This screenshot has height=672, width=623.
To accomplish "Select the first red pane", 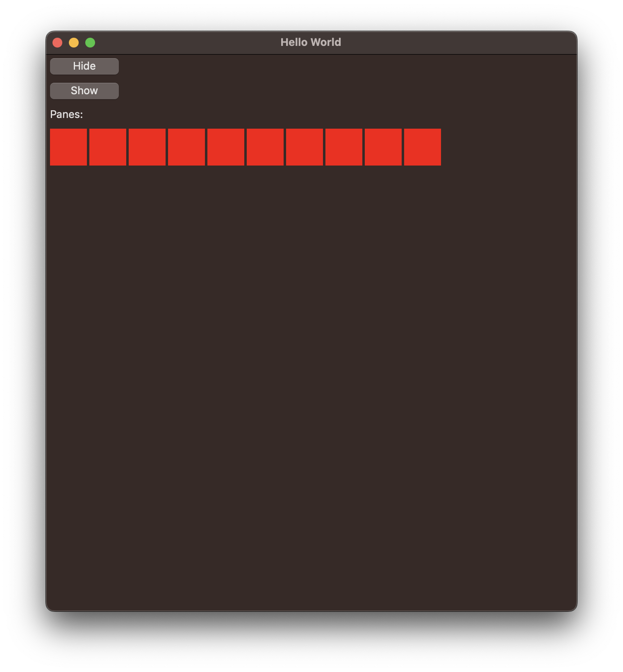I will click(68, 147).
